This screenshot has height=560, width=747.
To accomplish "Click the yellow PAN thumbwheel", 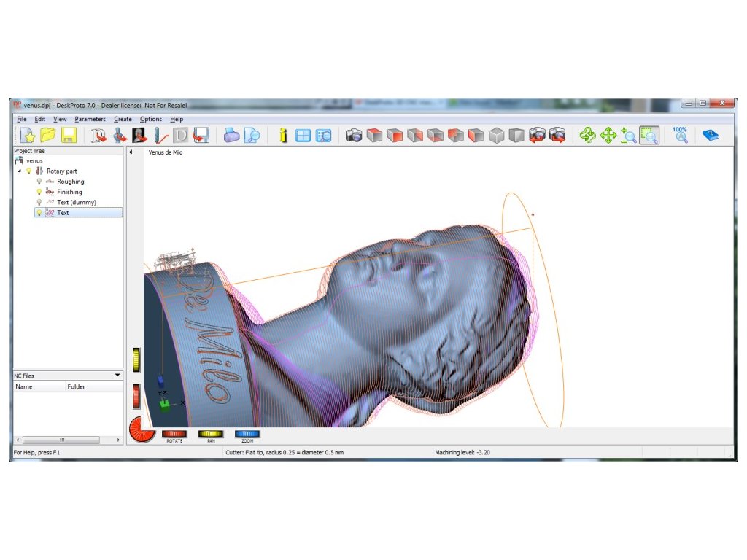I will [211, 434].
